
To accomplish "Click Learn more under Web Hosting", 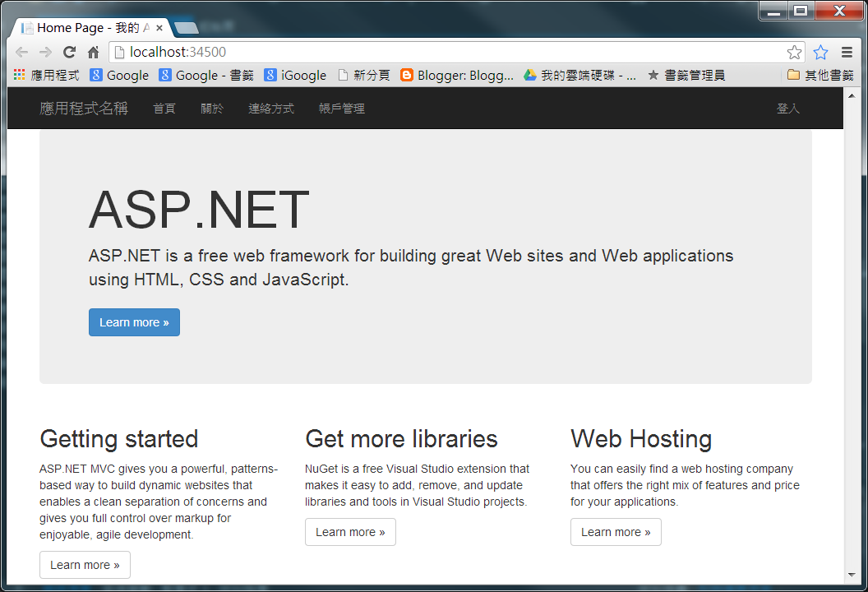I will [x=616, y=532].
